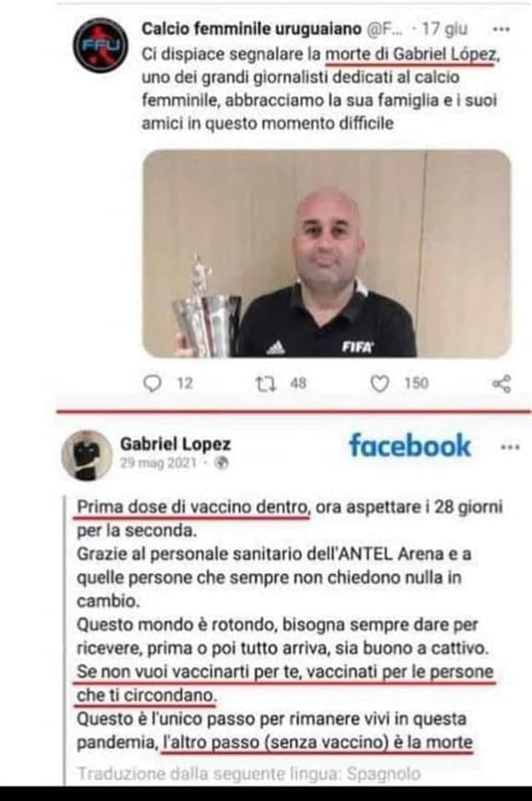Click the 12 replies count
532x801 pixels.
point(185,383)
